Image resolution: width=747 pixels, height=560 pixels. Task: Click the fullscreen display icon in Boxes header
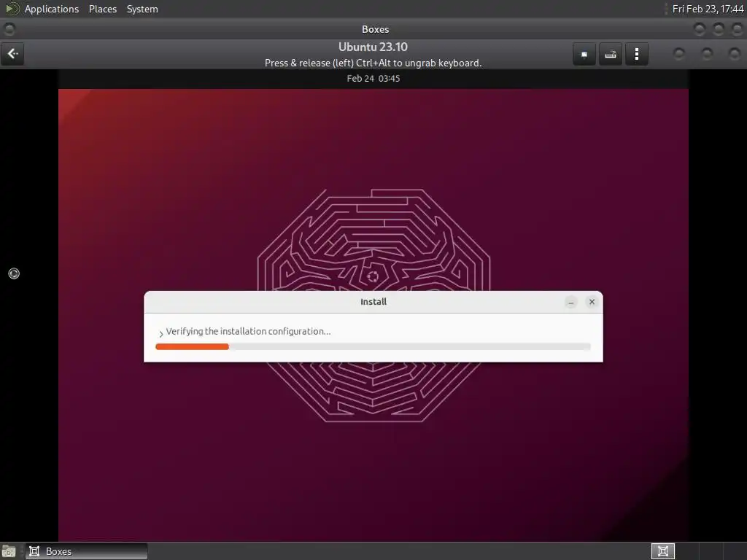click(584, 54)
